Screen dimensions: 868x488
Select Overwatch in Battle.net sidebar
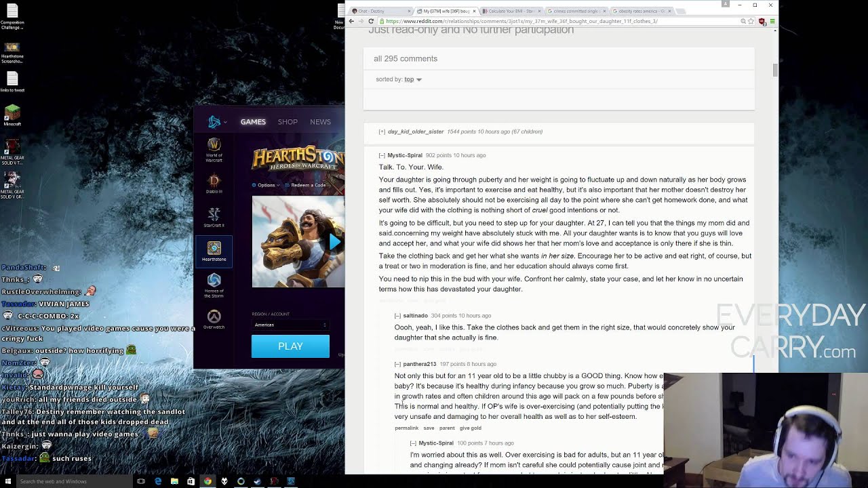(214, 320)
